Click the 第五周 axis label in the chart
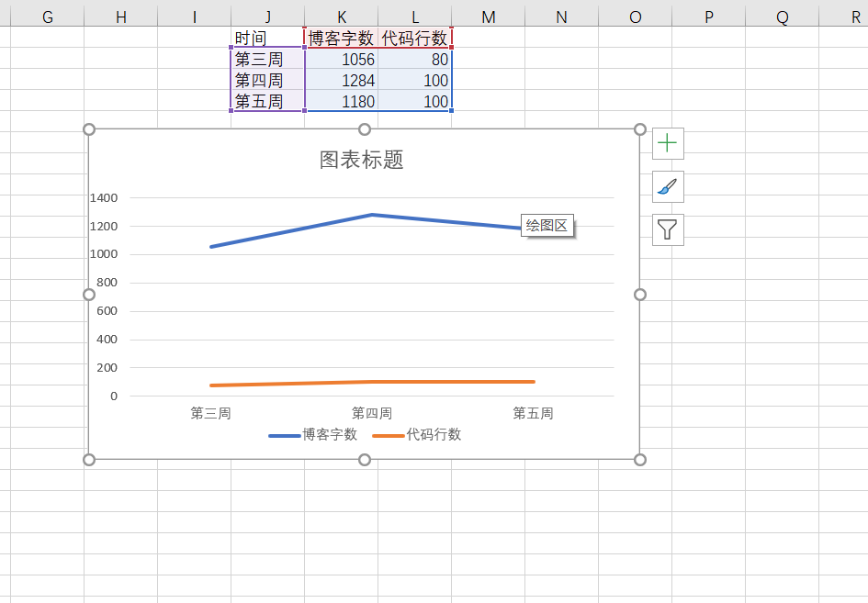Viewport: 868px width, 603px height. click(533, 413)
